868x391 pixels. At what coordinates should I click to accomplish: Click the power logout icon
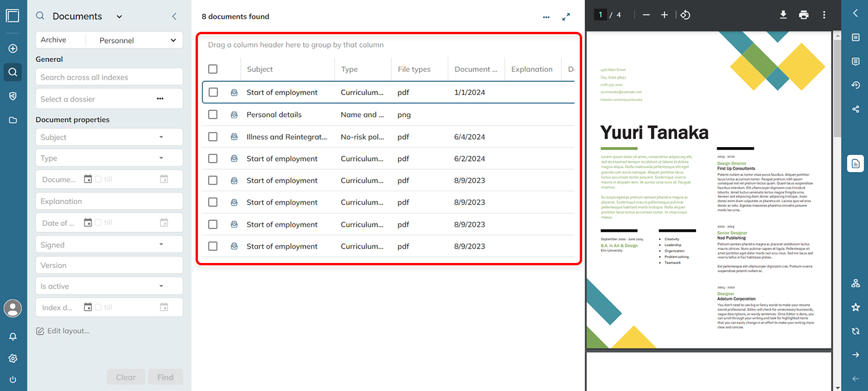13,380
